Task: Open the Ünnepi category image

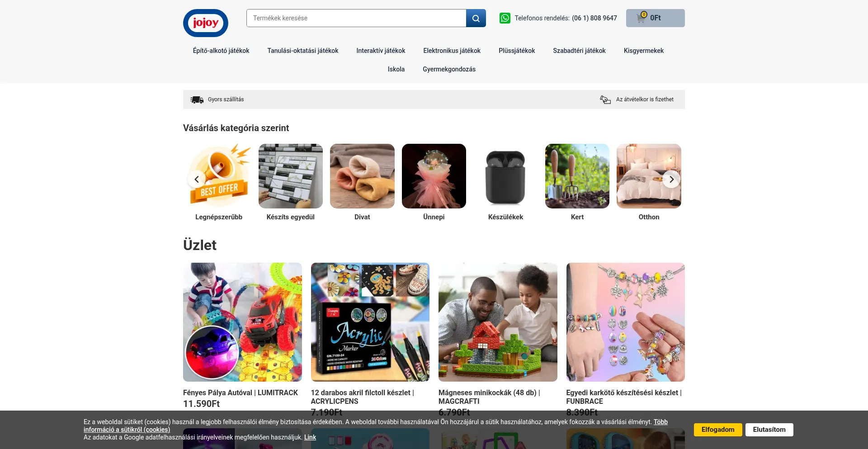Action: click(x=434, y=176)
